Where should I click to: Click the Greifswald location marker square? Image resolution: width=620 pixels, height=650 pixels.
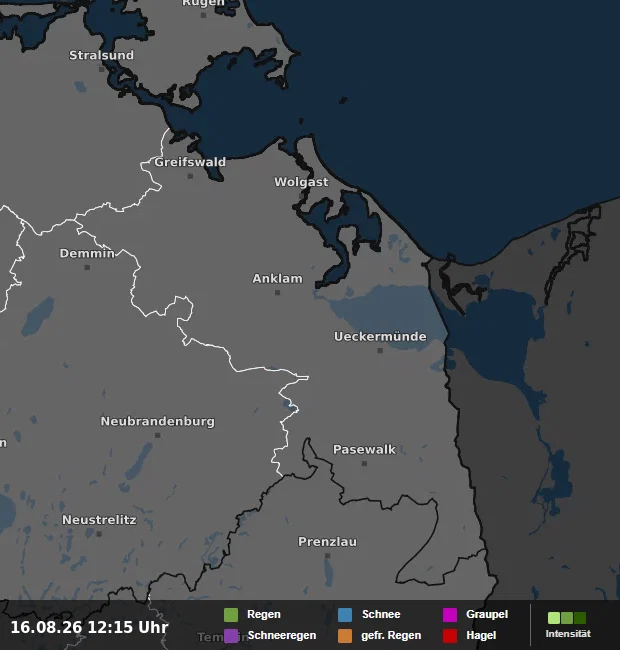(x=190, y=176)
